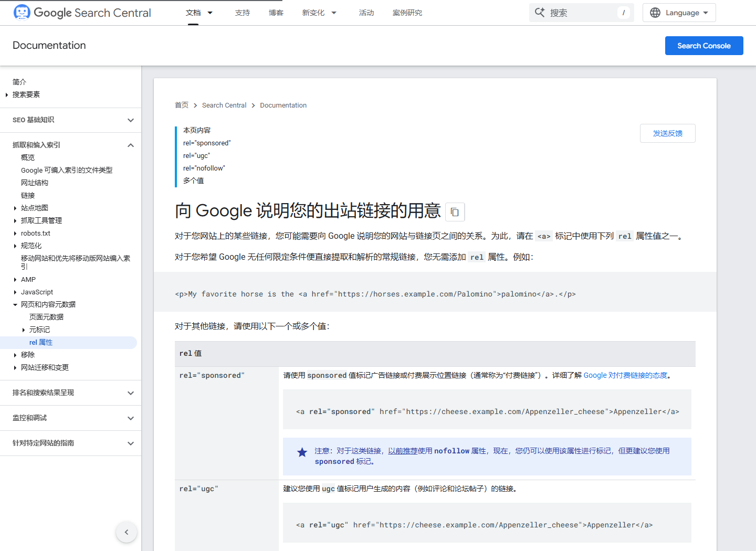Focus the 搜索 input field

pyautogui.click(x=582, y=13)
